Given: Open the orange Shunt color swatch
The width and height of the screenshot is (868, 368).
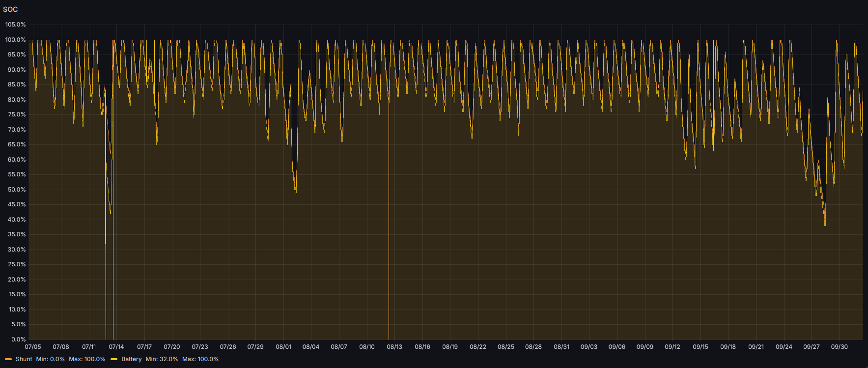Looking at the screenshot, I should click(8, 359).
